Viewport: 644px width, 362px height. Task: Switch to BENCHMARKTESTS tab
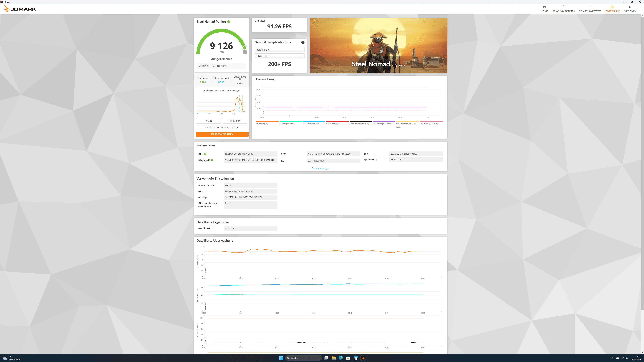(x=563, y=9)
